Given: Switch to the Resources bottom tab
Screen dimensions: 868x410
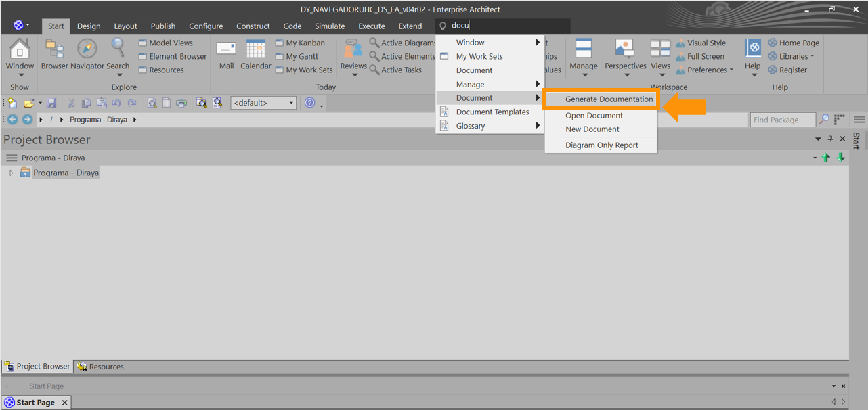Looking at the screenshot, I should point(100,366).
